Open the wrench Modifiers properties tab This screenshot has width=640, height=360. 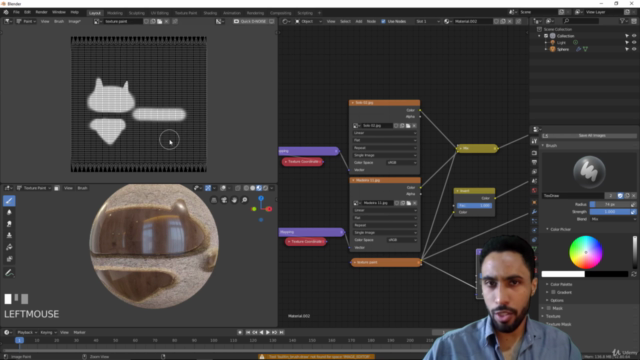pos(534,212)
